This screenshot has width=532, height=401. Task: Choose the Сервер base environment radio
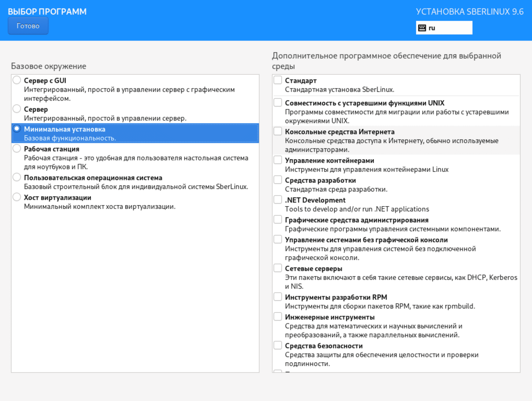pos(17,109)
